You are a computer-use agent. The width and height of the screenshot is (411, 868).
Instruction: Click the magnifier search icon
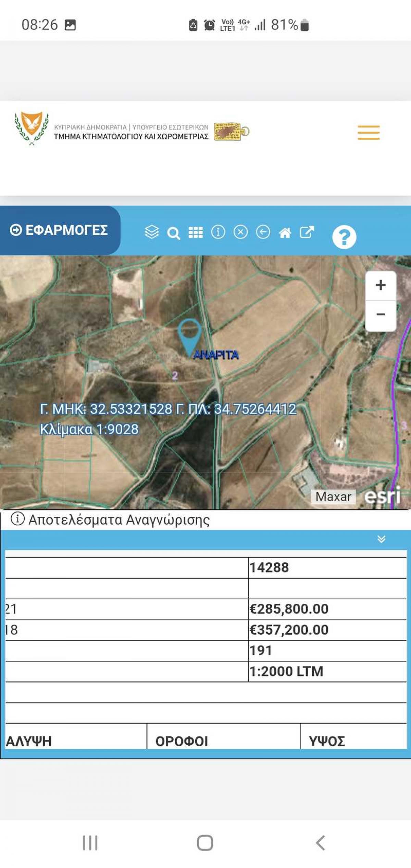173,233
